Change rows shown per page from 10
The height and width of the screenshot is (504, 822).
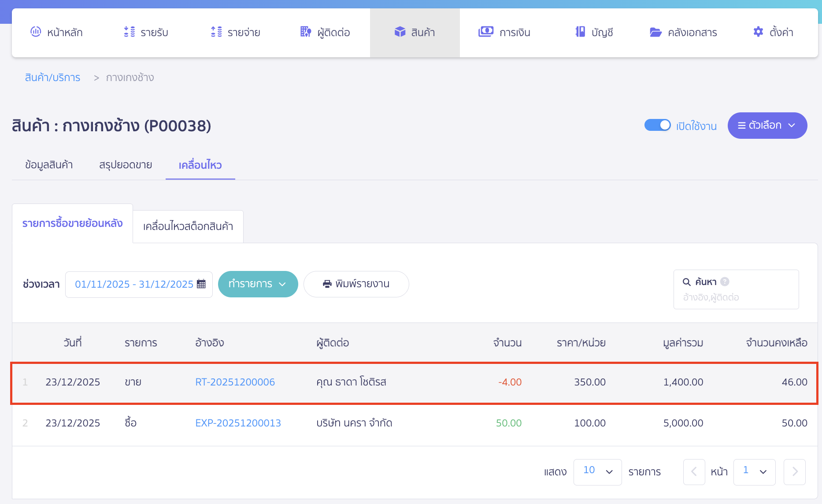click(x=597, y=472)
